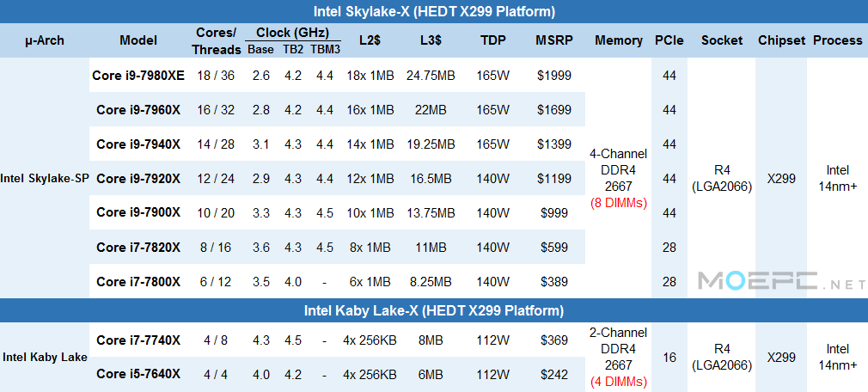Select the 16x 1MB L2 cache value
Image resolution: width=868 pixels, height=392 pixels.
[370, 110]
